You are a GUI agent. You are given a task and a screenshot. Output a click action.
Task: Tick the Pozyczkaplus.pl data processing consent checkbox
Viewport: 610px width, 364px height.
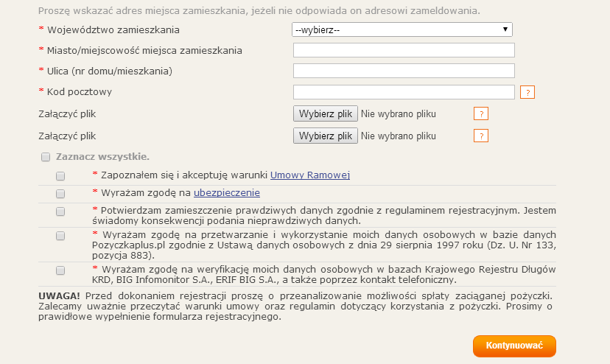tap(60, 236)
